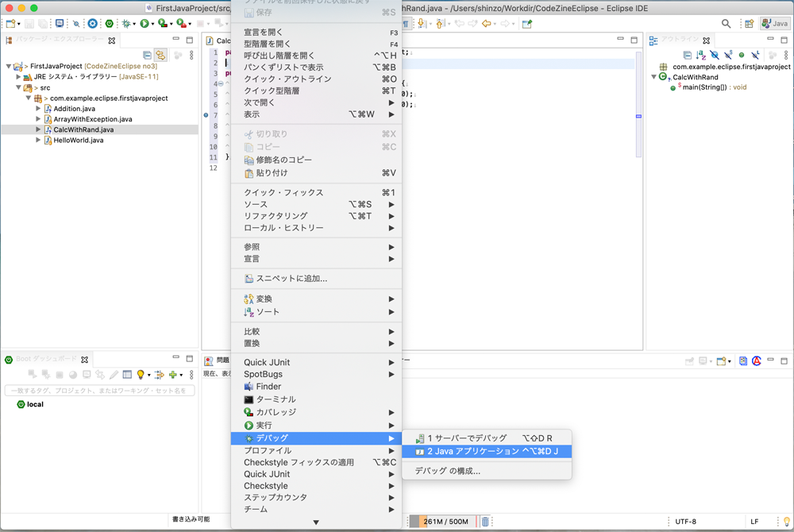Click the Debug bug icon in main toolbar
This screenshot has height=532, width=794.
pos(126,23)
